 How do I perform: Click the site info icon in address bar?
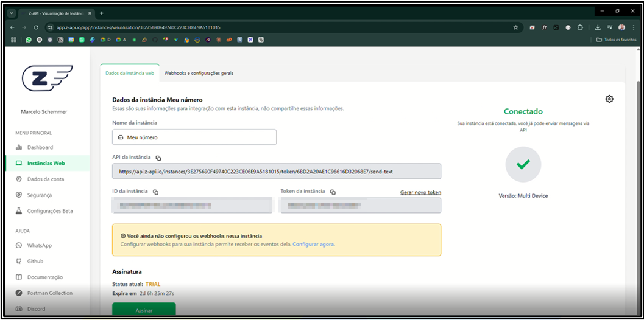coord(50,27)
